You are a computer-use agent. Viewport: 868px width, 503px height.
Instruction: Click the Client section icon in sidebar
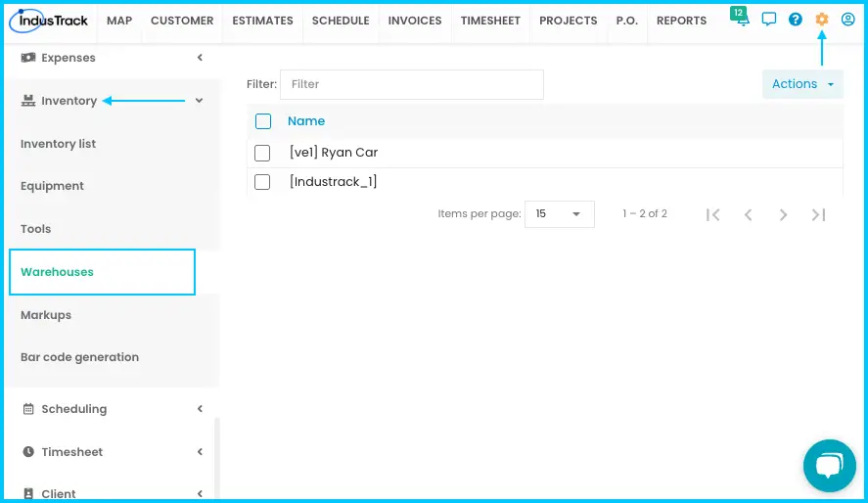tap(28, 493)
